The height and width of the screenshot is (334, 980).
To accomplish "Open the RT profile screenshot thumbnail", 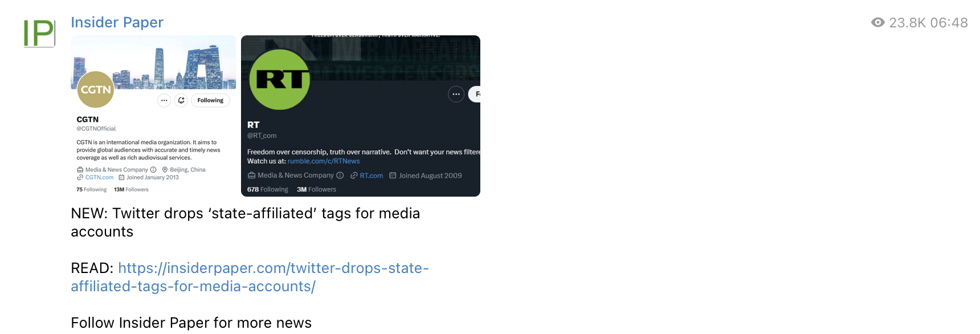I will 361,116.
